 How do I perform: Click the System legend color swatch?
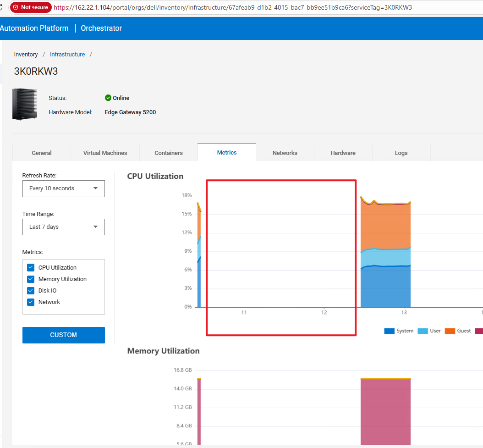[x=388, y=331]
